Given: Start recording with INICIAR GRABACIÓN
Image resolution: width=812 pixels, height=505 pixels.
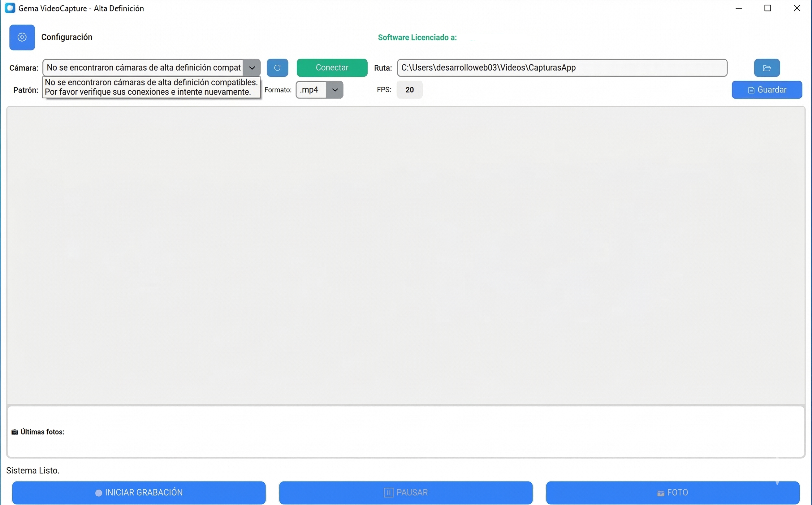Looking at the screenshot, I should pos(139,492).
